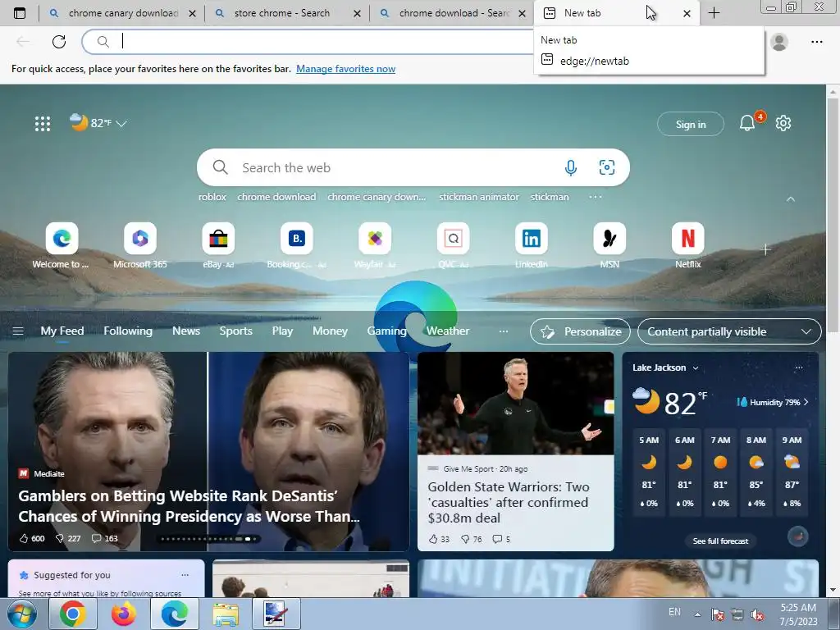Open Windows Explorer from taskbar
Screen dimensions: 840x630
point(226,614)
